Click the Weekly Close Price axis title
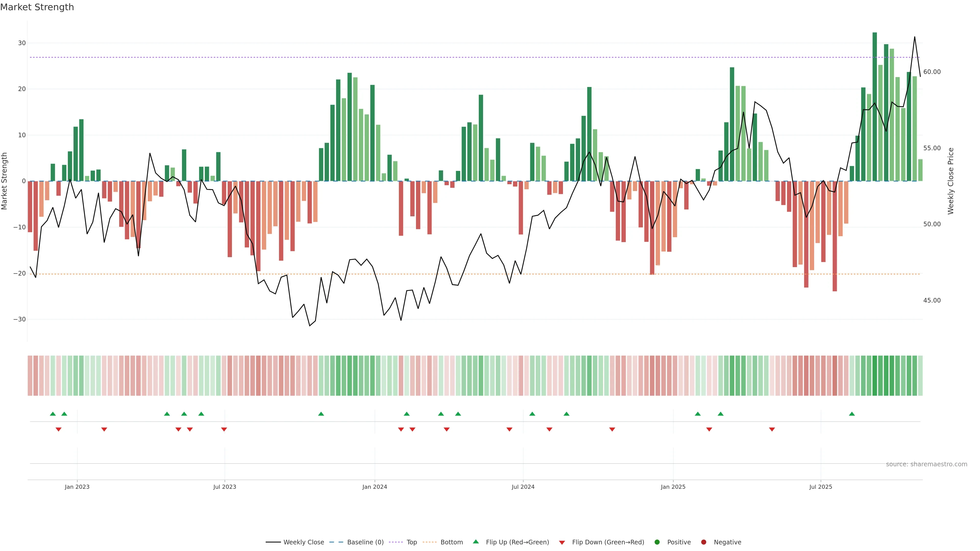Image resolution: width=980 pixels, height=551 pixels. point(951,181)
